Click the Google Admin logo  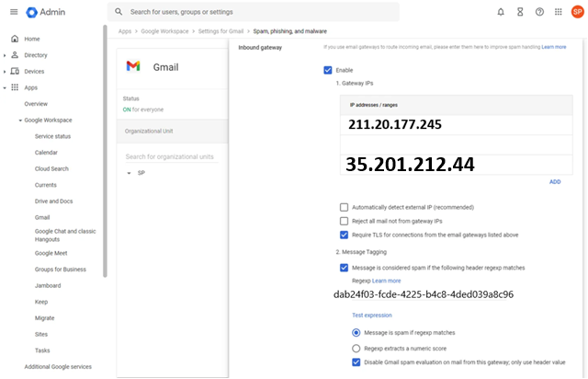(45, 12)
